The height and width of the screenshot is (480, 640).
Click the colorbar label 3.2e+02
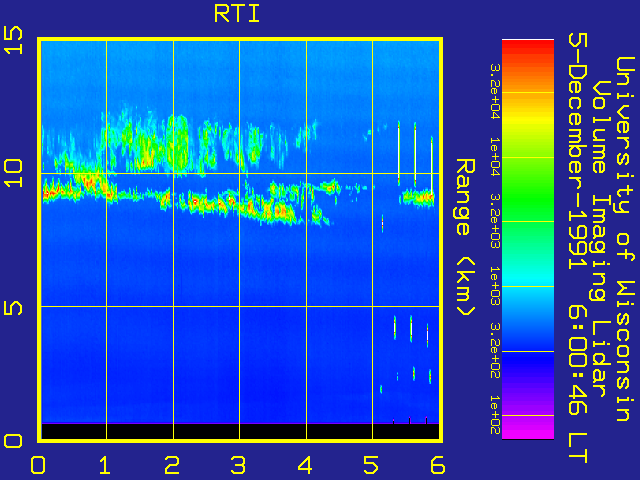click(495, 351)
